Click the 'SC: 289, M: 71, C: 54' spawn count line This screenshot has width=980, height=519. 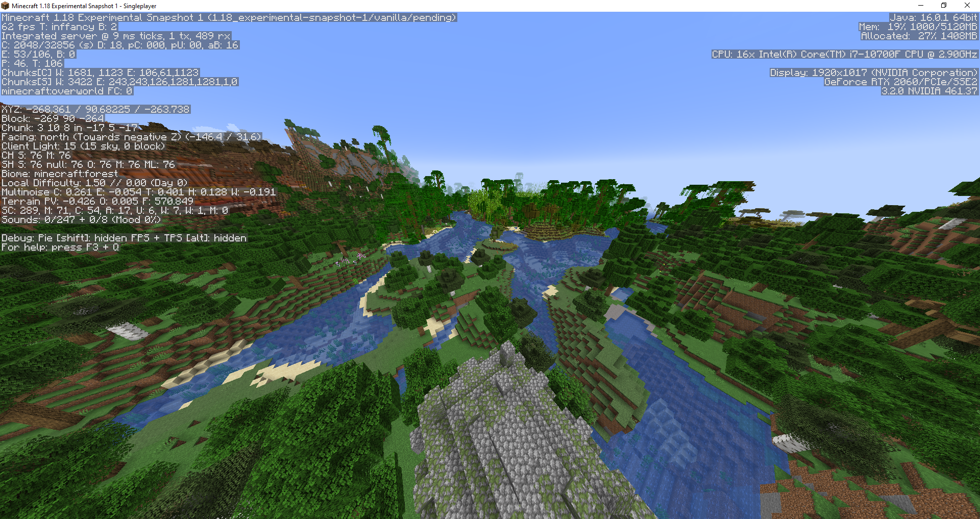tap(115, 211)
